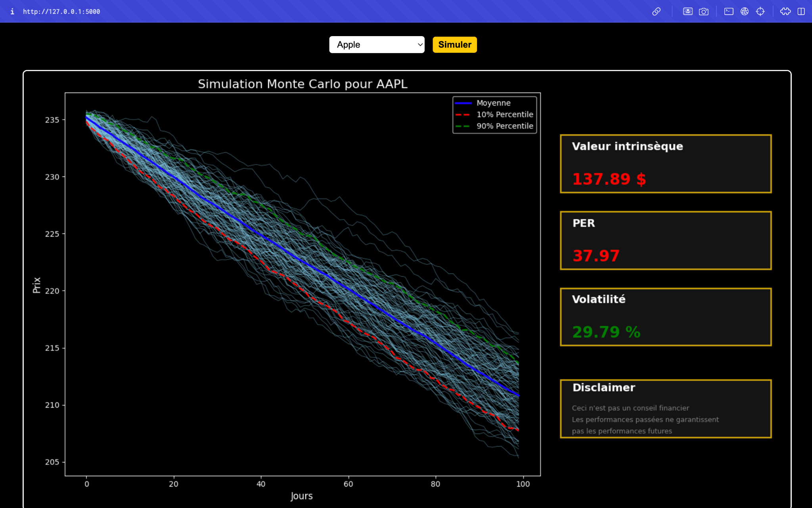Screen dimensions: 812x508
Task: Click the Jours x-axis label
Action: click(x=301, y=496)
